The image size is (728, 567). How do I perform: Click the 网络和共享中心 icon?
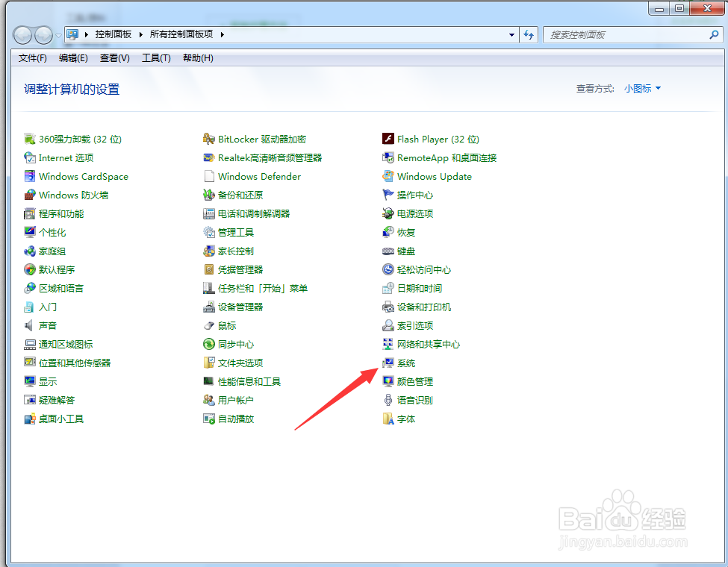(x=388, y=344)
